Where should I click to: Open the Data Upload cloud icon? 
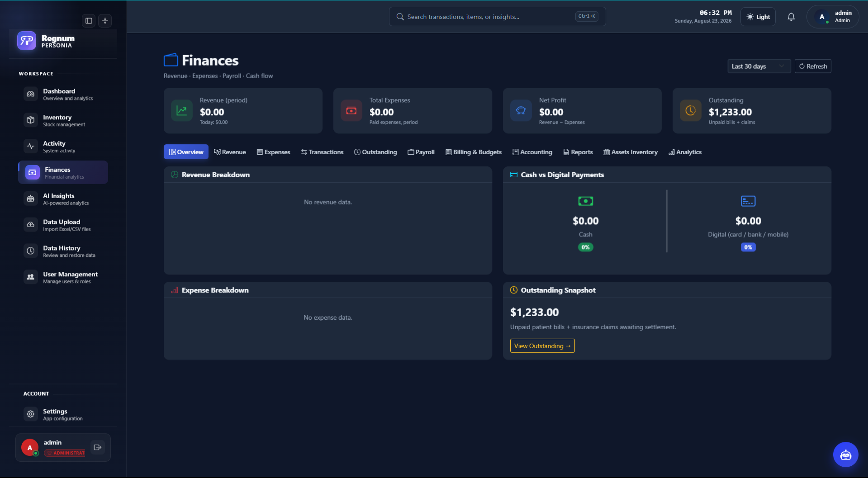[30, 225]
